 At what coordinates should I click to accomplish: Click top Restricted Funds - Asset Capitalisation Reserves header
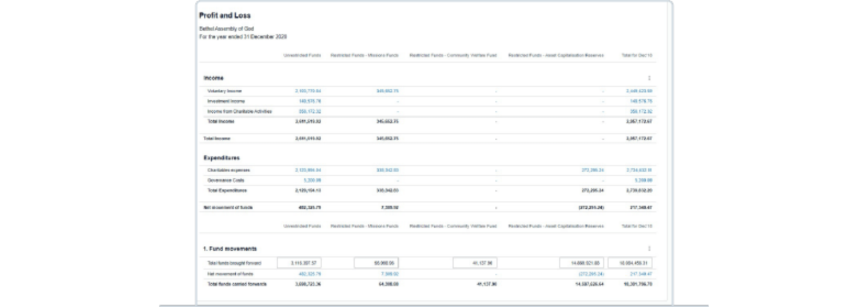pyautogui.click(x=556, y=55)
